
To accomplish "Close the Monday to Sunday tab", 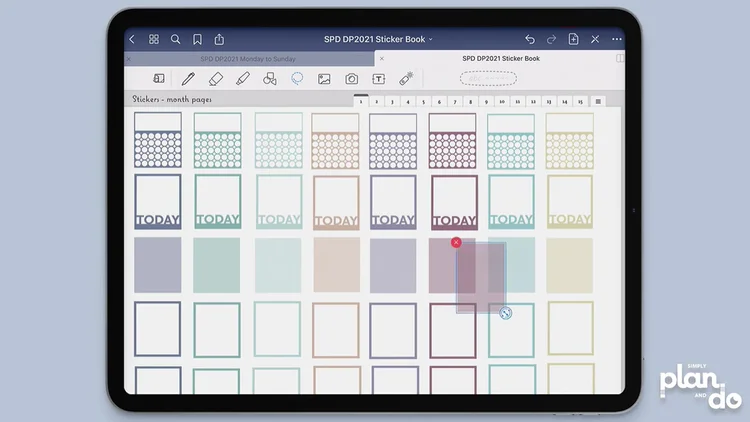I will (x=129, y=59).
